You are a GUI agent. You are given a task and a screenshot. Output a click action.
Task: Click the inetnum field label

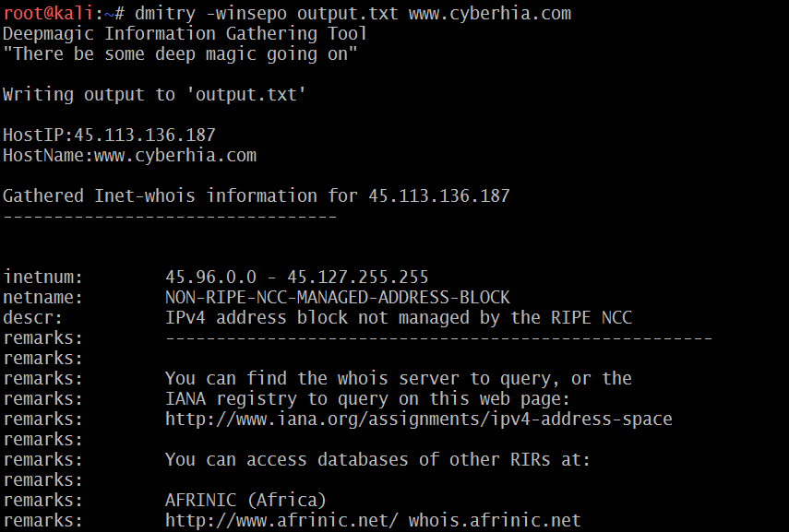43,277
